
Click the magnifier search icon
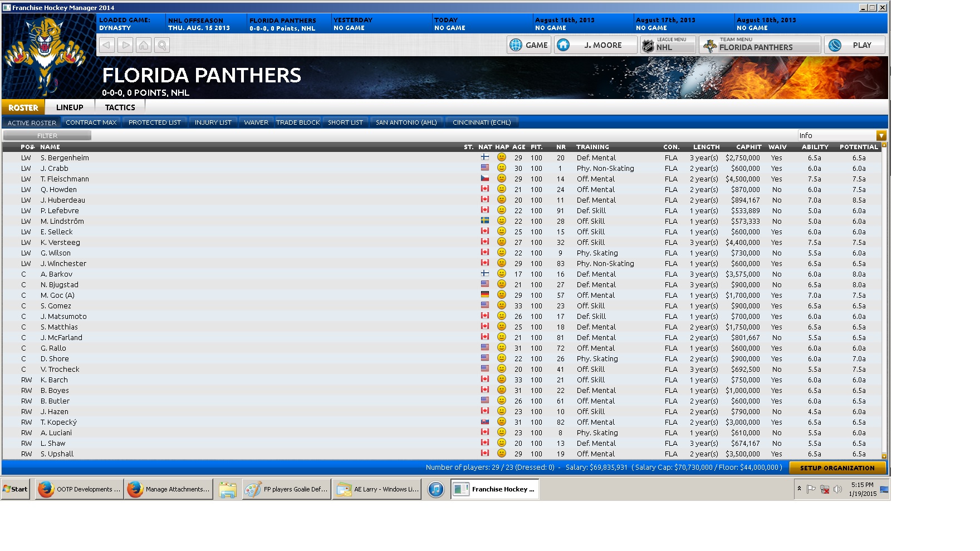(162, 45)
